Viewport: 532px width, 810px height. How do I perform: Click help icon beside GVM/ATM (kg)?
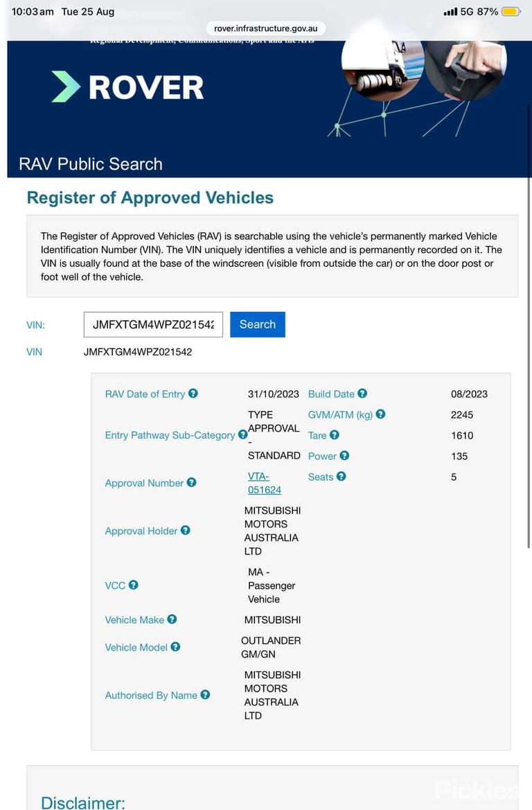point(381,414)
